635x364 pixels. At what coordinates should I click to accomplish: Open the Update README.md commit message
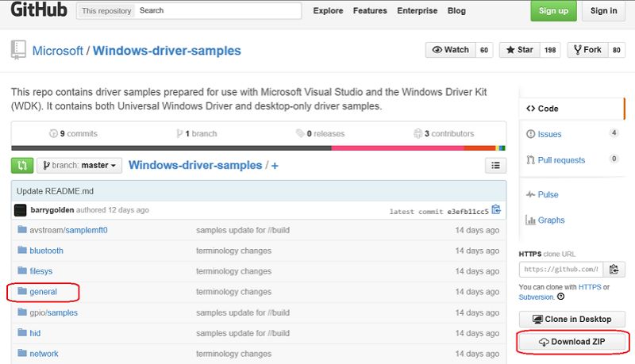pyautogui.click(x=55, y=191)
